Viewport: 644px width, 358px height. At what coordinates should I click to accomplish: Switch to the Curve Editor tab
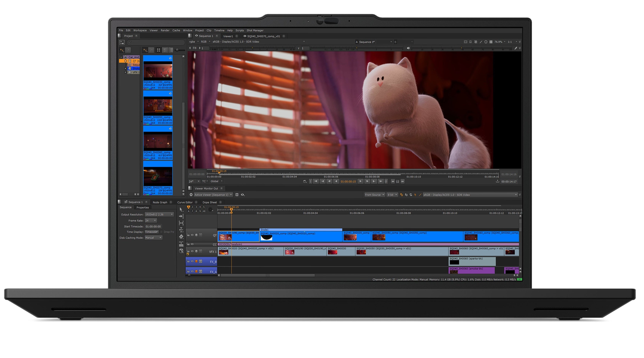[x=185, y=202]
